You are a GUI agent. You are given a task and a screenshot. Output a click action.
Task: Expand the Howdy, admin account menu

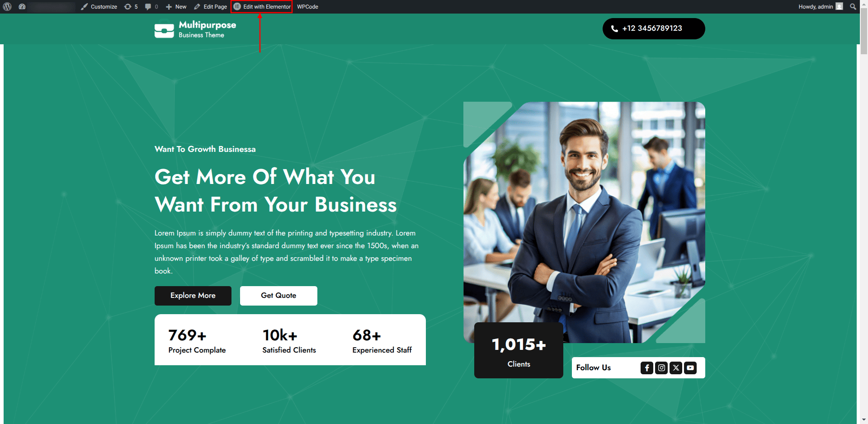point(821,7)
